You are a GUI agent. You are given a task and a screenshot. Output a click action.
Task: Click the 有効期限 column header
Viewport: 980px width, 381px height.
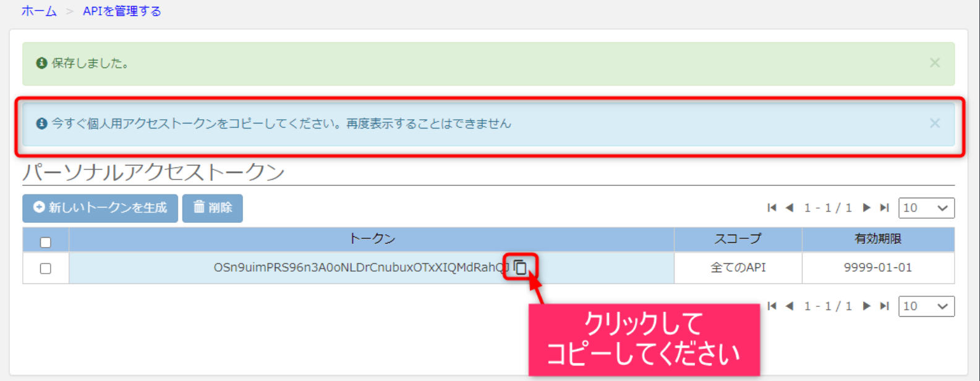878,239
